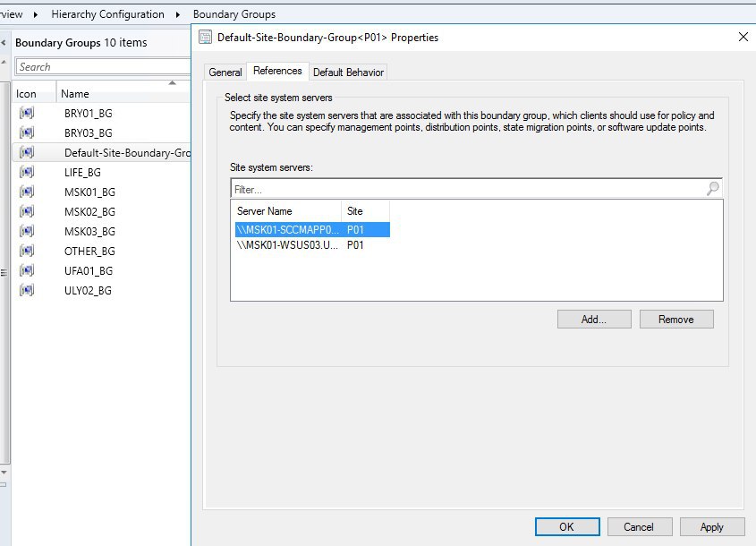The image size is (756, 546).
Task: Click the MSK03_BG boundary group icon
Action: (x=27, y=231)
